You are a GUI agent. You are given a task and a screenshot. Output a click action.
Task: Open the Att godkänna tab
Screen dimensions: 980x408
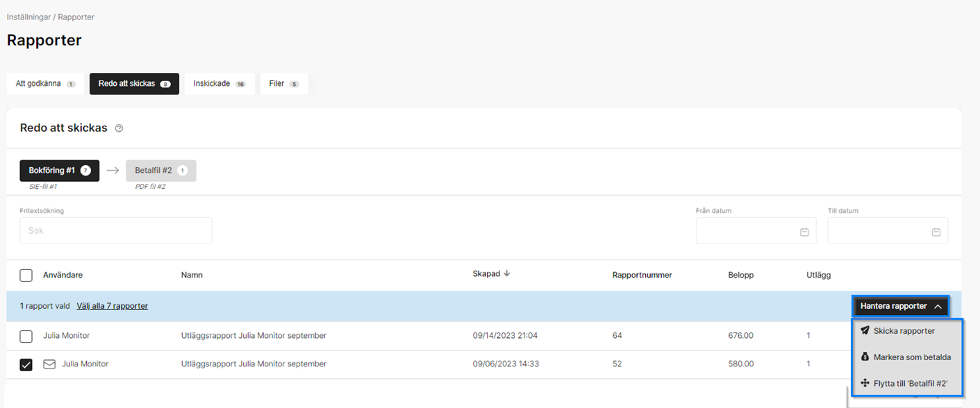(x=45, y=84)
